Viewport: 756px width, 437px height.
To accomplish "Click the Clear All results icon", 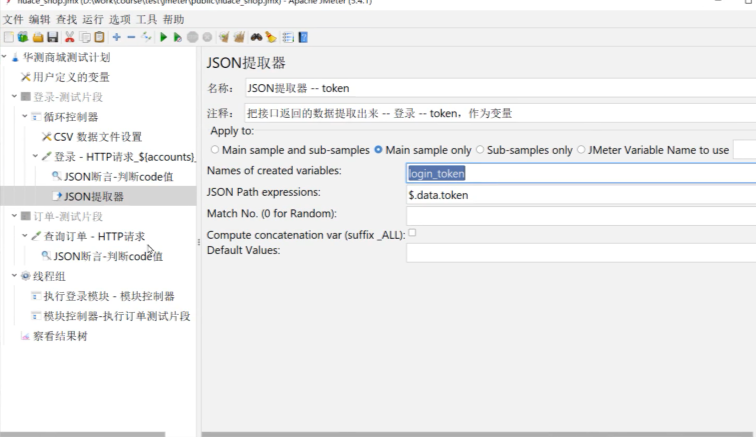I will tap(239, 37).
